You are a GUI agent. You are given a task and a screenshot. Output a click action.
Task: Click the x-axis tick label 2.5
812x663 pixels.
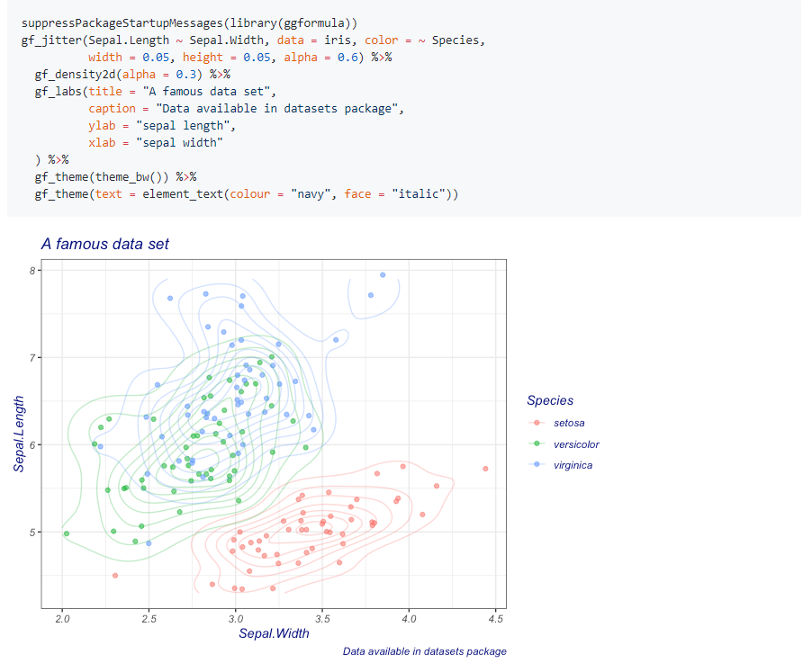(x=149, y=619)
